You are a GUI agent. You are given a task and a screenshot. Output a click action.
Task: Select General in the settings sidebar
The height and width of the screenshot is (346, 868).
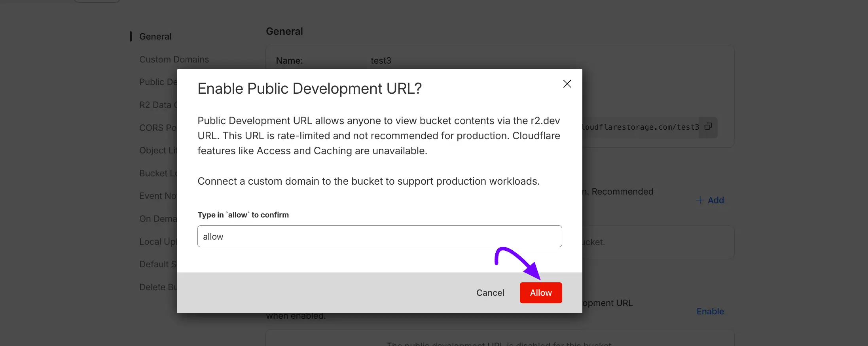click(x=155, y=36)
